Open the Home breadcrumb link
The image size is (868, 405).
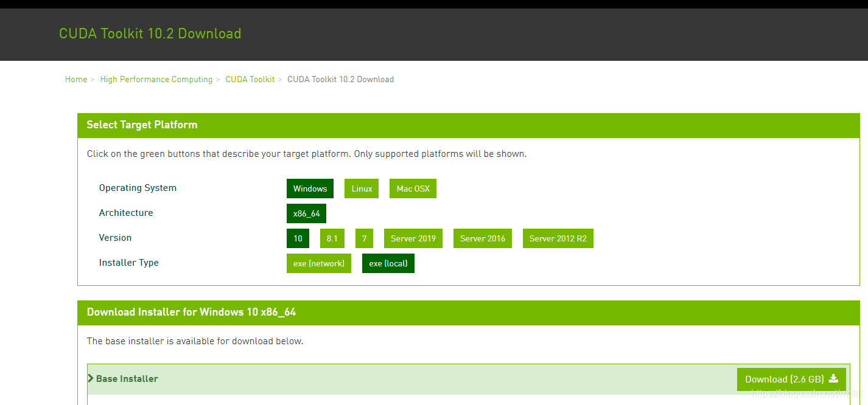pos(76,79)
